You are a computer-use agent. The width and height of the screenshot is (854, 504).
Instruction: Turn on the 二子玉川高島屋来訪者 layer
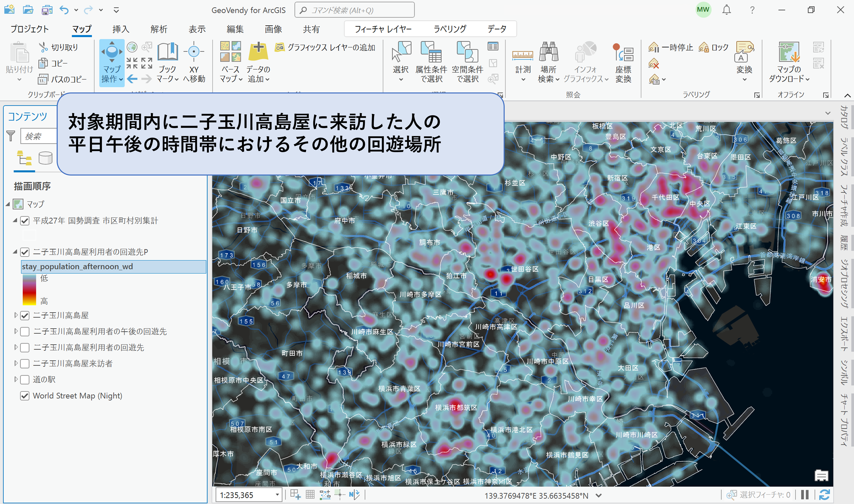coord(24,363)
